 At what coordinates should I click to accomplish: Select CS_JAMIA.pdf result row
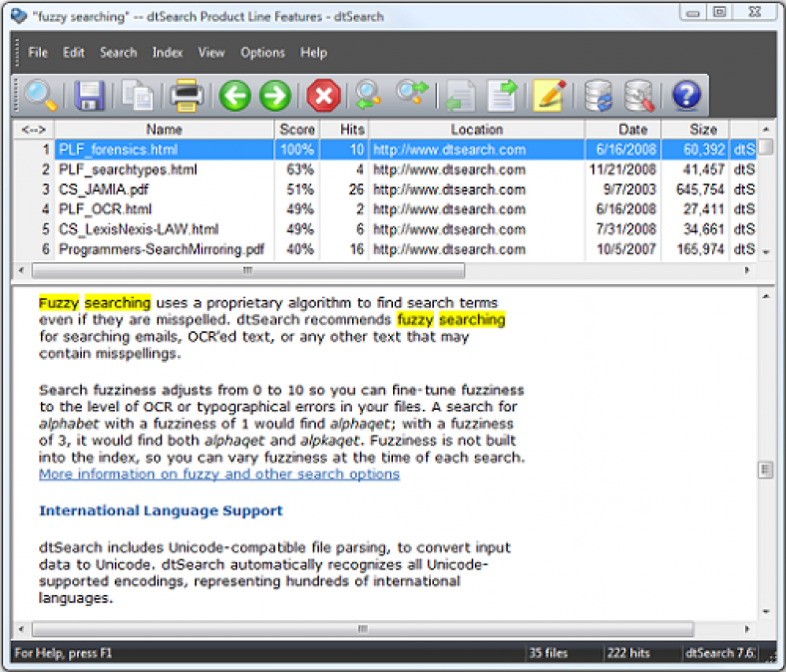pos(385,189)
